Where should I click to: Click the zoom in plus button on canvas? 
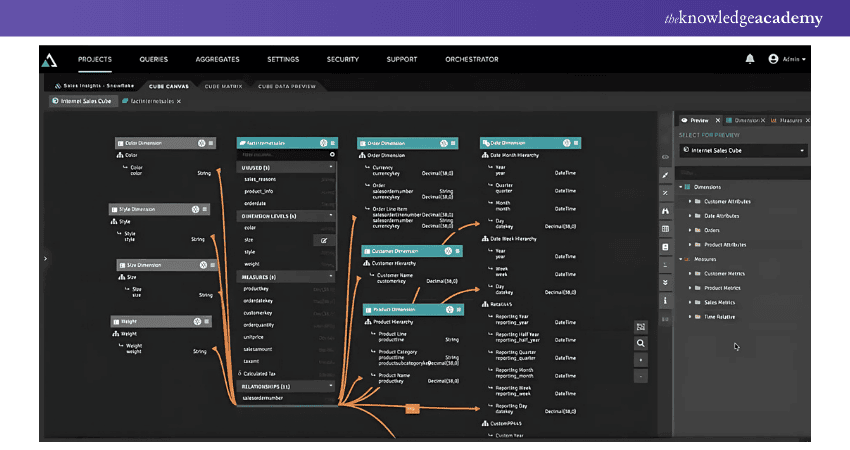[x=641, y=360]
